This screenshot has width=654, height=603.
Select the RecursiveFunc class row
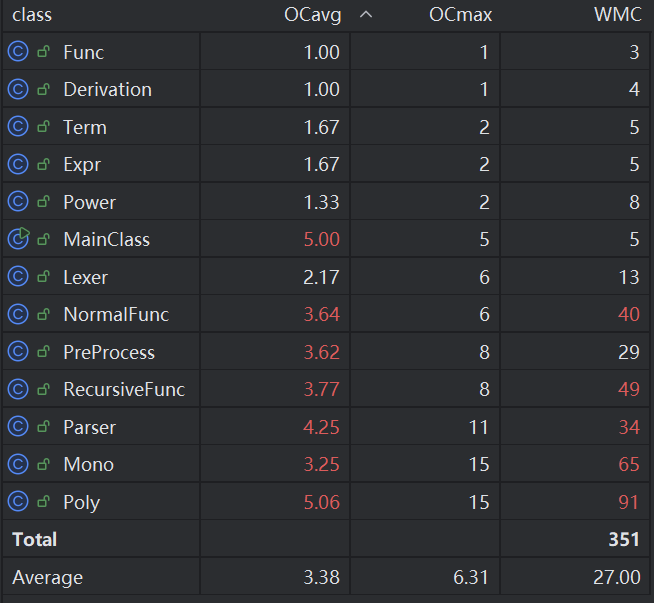(x=124, y=390)
